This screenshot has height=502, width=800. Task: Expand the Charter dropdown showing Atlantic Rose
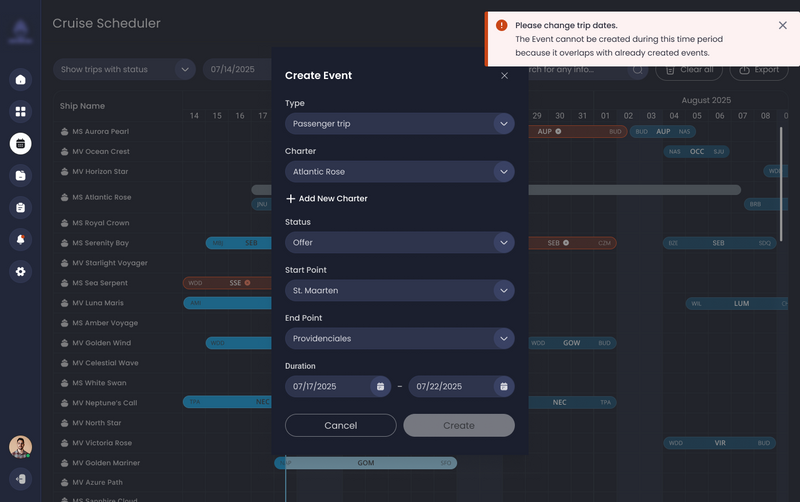(399, 172)
